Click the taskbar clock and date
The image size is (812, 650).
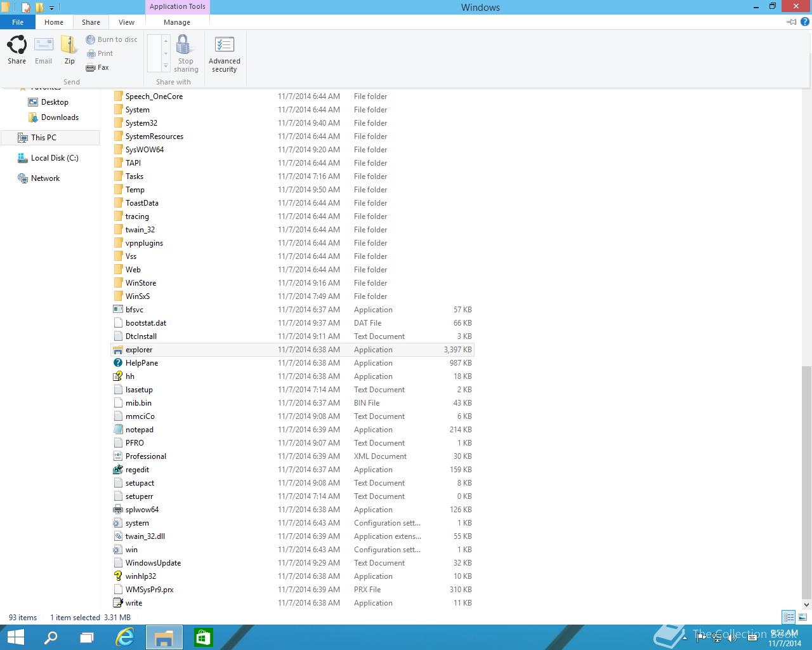pos(785,638)
